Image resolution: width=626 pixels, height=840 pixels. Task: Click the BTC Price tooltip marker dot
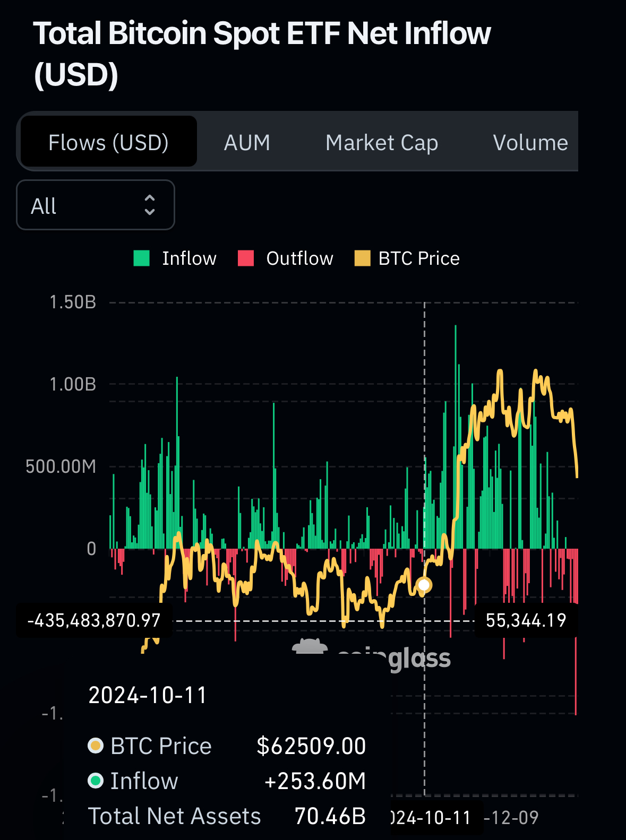pyautogui.click(x=96, y=746)
